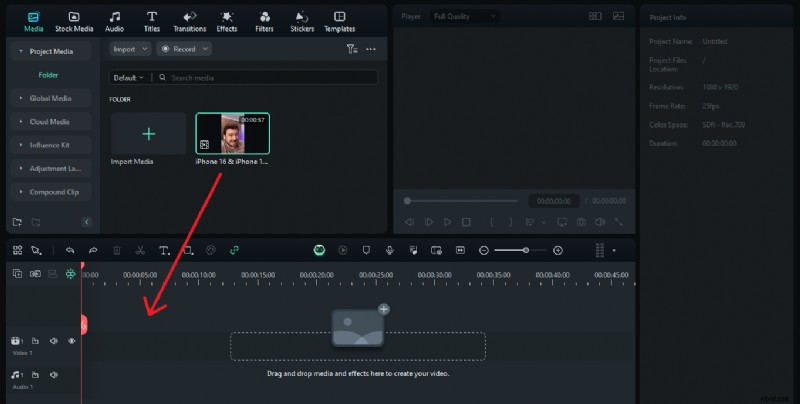The width and height of the screenshot is (800, 404).
Task: Click the Record button
Action: (x=185, y=49)
